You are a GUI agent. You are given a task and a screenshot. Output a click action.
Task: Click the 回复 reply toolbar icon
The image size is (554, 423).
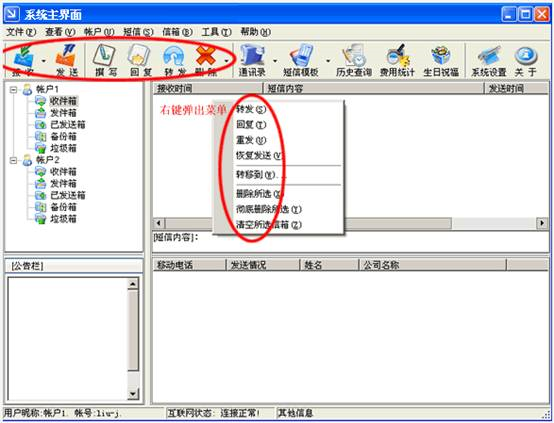pos(140,60)
